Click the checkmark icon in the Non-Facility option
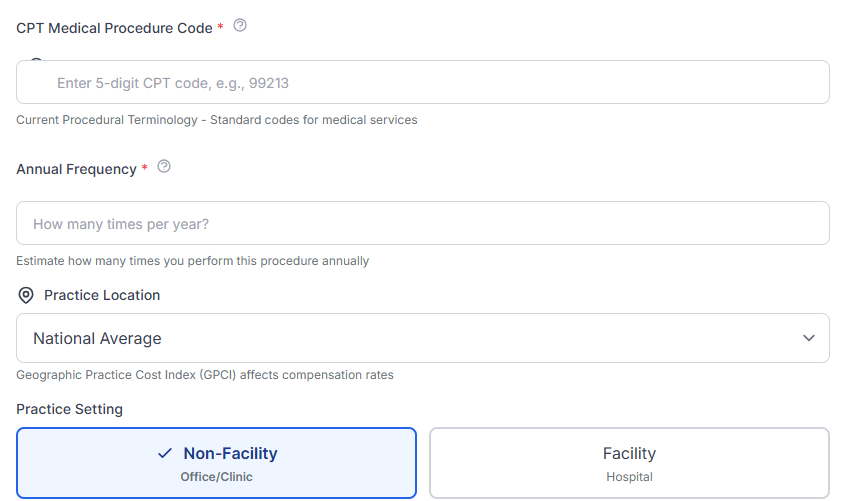Image resolution: width=849 pixels, height=501 pixels. (x=165, y=454)
